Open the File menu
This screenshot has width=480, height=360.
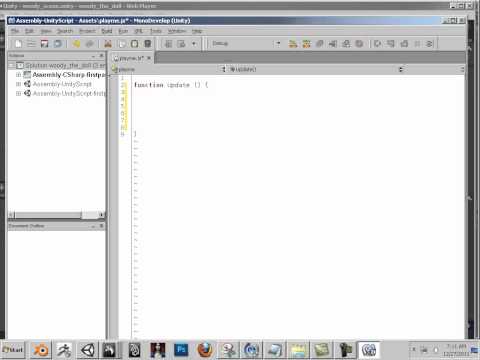[x=15, y=31]
